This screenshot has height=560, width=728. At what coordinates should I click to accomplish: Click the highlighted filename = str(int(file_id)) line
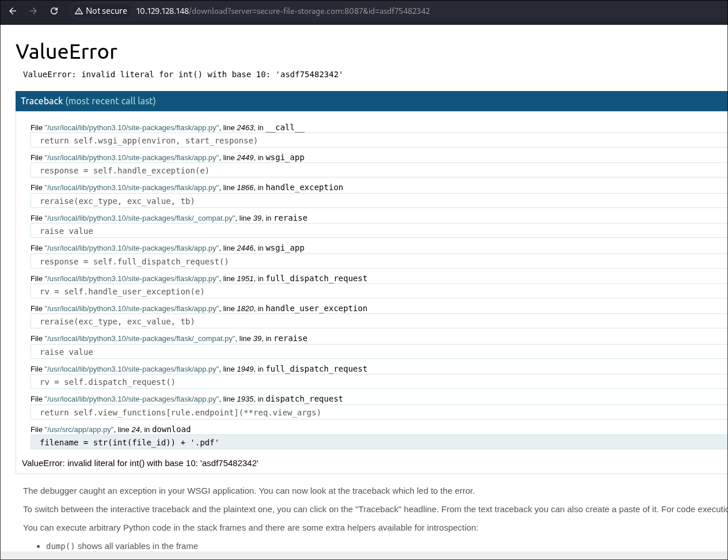point(129,442)
